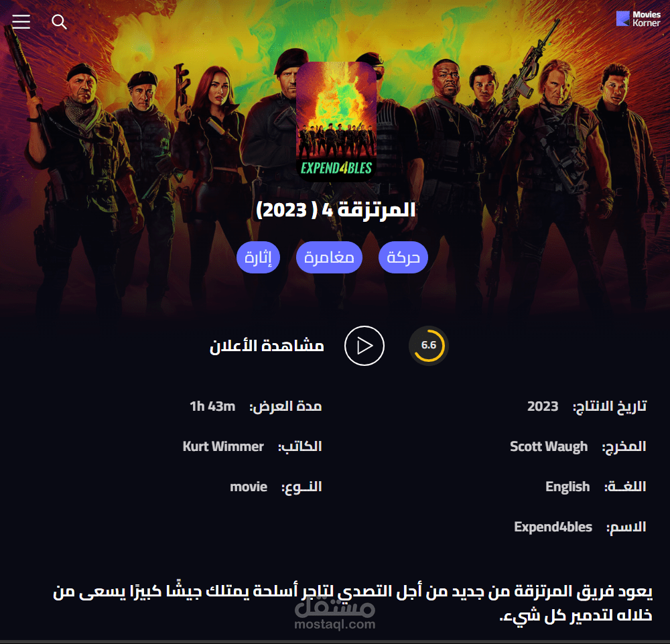Click production year 2023 value
The width and height of the screenshot is (670, 644).
pos(543,406)
